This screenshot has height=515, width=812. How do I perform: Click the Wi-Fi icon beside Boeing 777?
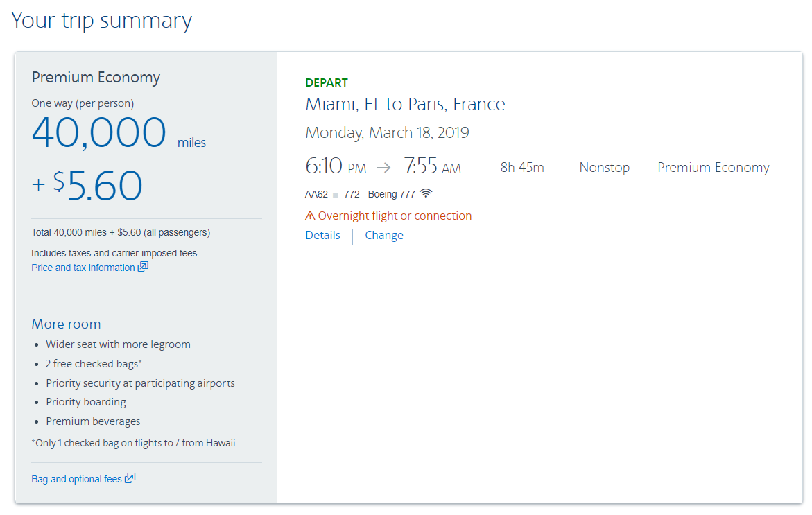click(426, 193)
